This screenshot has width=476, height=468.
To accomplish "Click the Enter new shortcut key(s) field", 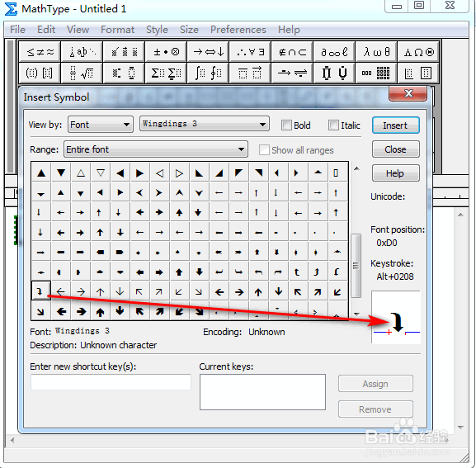I will click(111, 382).
